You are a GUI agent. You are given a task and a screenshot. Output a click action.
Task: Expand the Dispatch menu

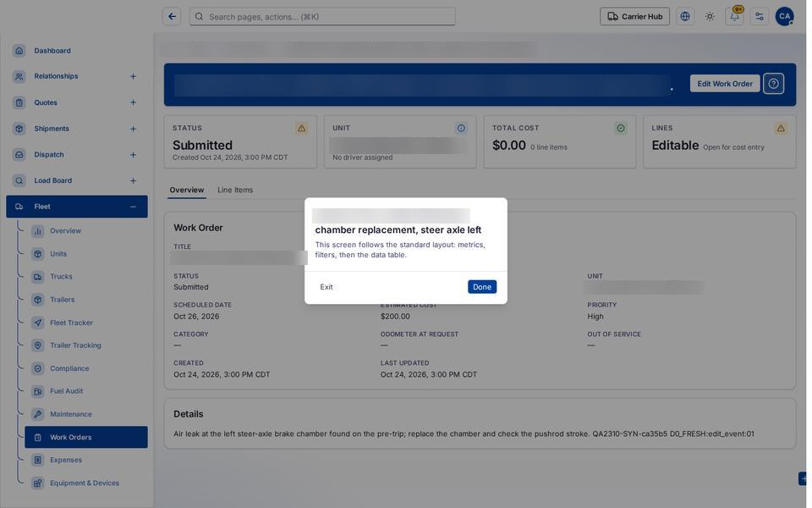(133, 154)
